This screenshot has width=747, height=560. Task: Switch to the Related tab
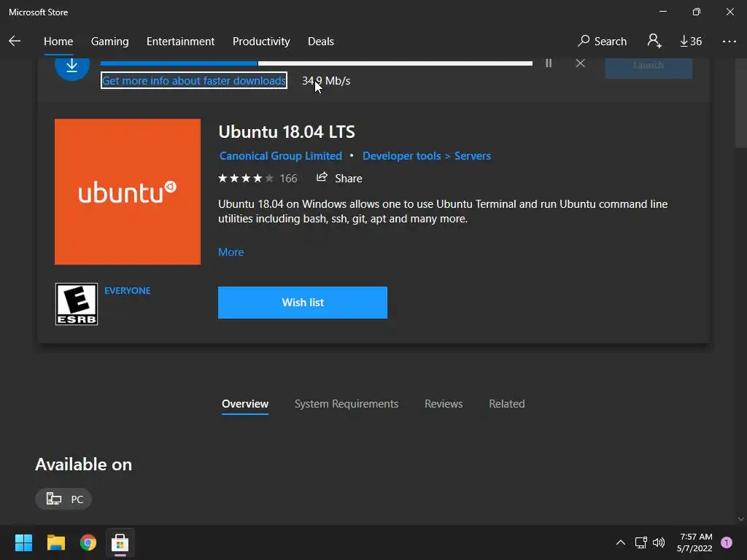coord(507,404)
